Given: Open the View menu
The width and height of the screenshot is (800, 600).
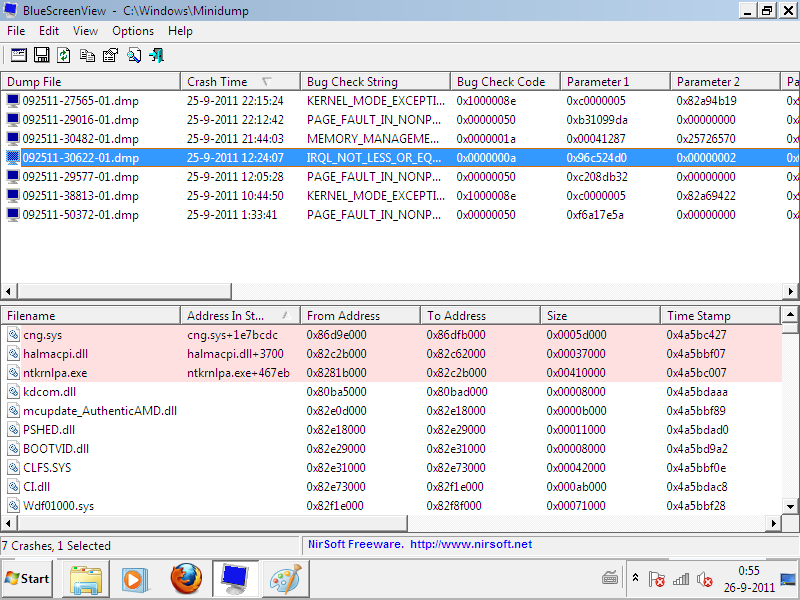Looking at the screenshot, I should 85,31.
